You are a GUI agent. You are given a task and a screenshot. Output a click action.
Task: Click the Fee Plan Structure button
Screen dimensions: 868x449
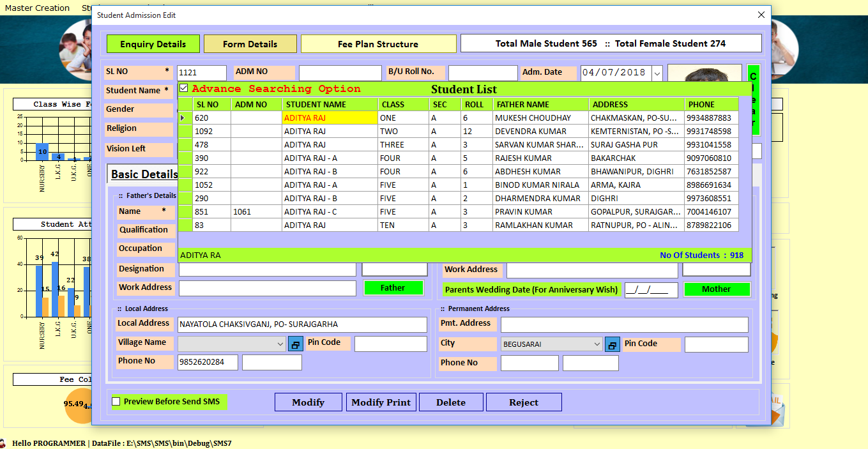[x=378, y=44]
